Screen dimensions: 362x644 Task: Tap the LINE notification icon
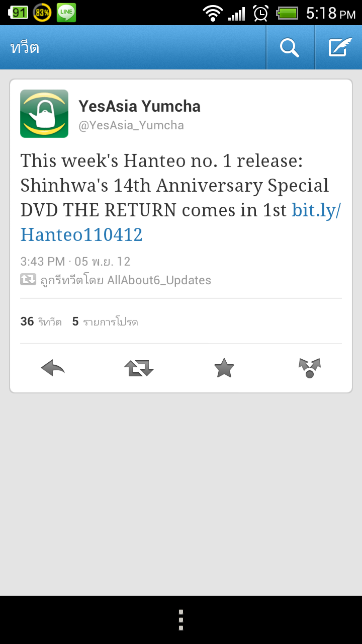[66, 13]
